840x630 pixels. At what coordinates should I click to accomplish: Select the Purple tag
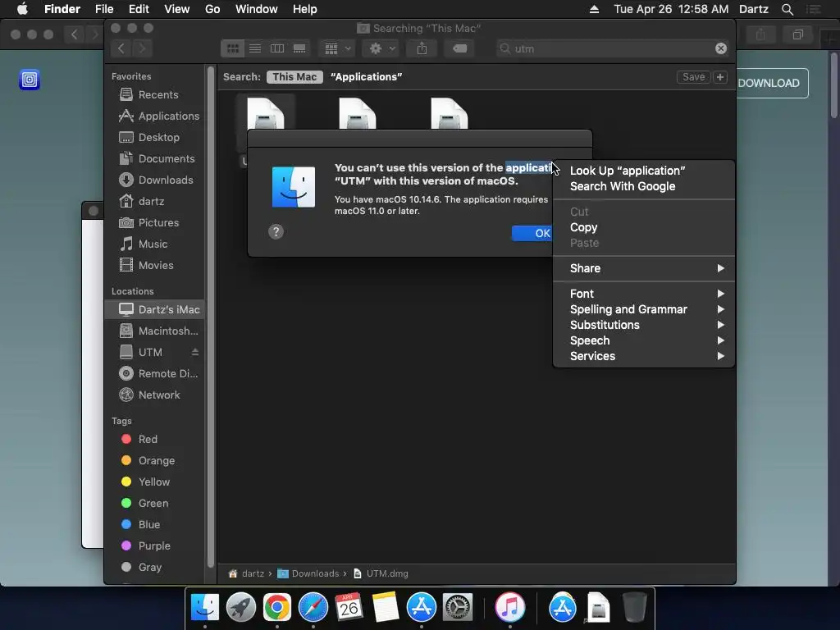(155, 546)
